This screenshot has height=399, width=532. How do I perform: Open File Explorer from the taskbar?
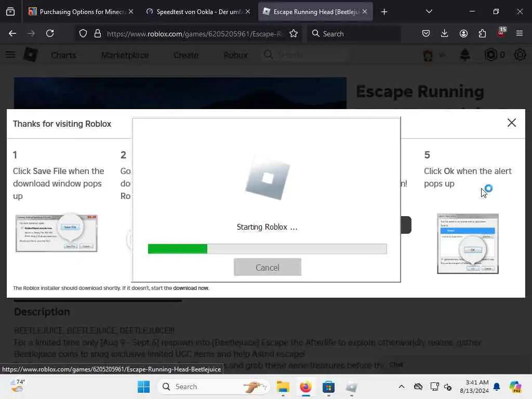(x=283, y=387)
